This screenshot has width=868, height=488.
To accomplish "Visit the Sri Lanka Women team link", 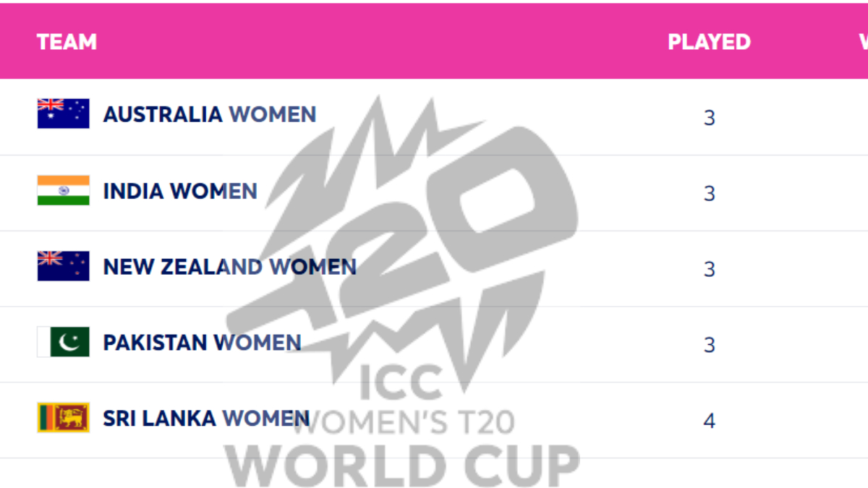I will point(206,418).
